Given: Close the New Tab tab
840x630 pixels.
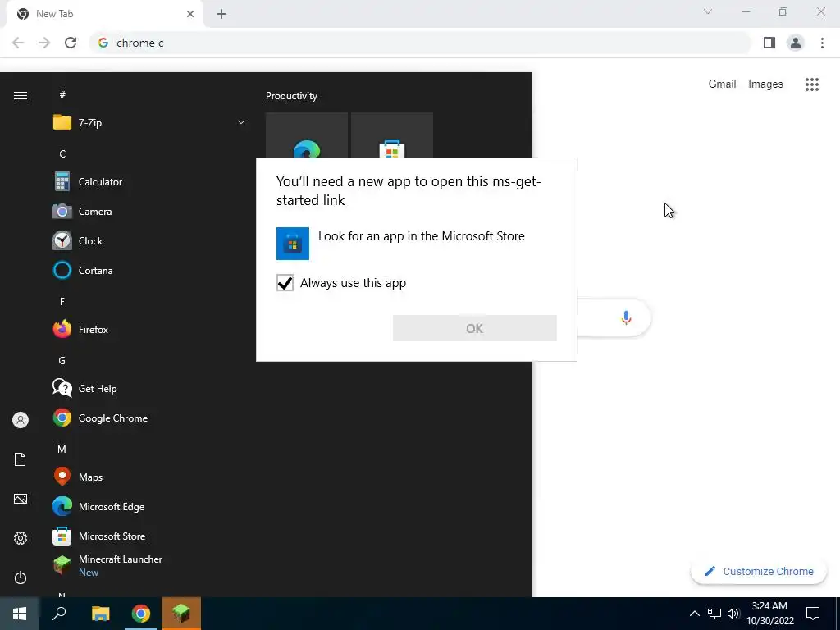Looking at the screenshot, I should click(x=190, y=14).
